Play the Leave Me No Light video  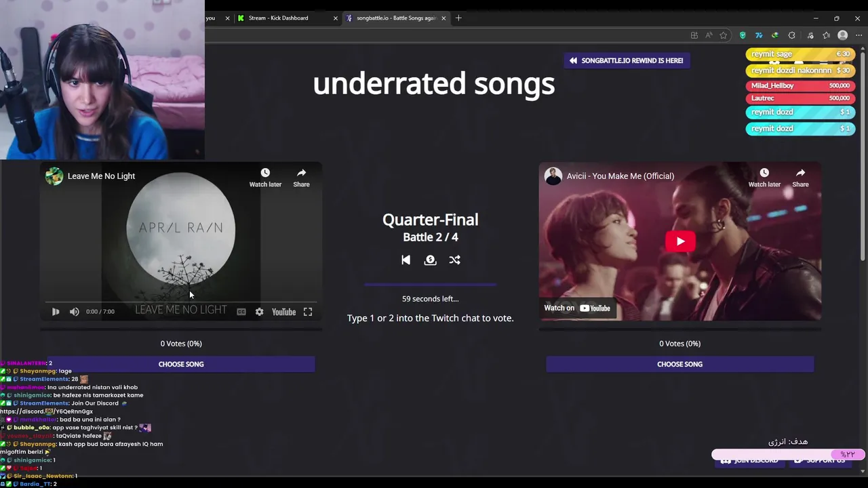point(56,312)
